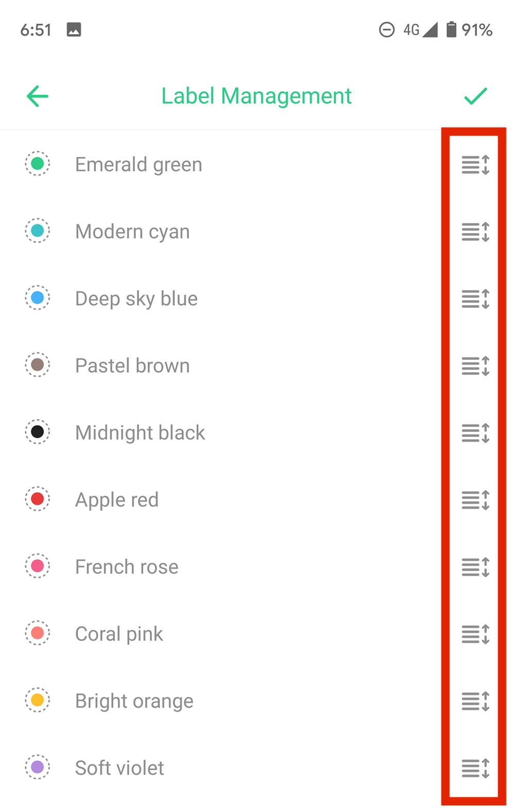Open the Modern cyan label entry

[x=132, y=231]
